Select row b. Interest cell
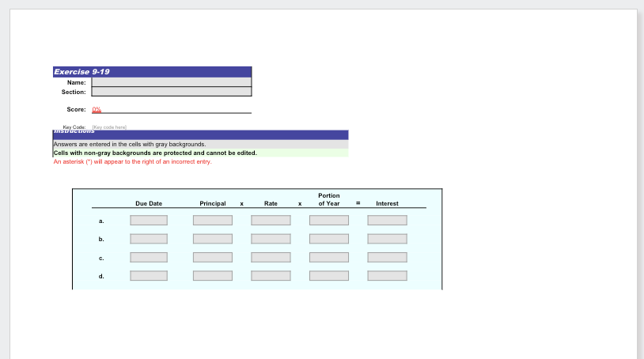The width and height of the screenshot is (644, 359). 388,239
